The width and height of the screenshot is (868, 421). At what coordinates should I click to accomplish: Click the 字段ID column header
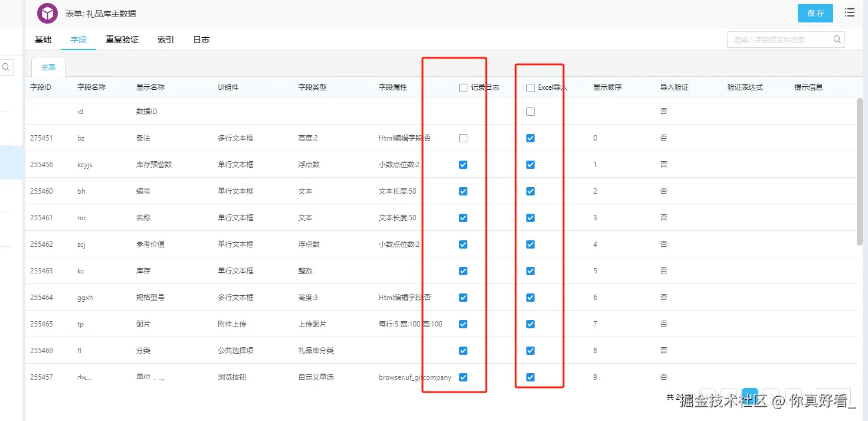41,87
